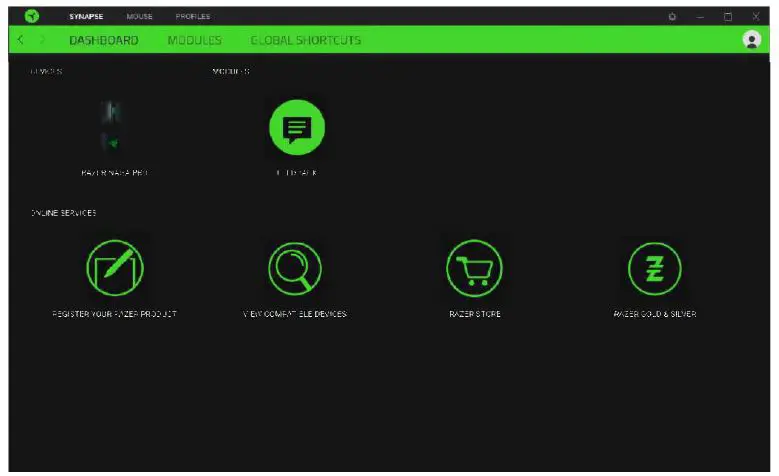Viewport: 779px width, 476px height.
Task: Click the Razer Synapse logo icon
Action: click(32, 16)
